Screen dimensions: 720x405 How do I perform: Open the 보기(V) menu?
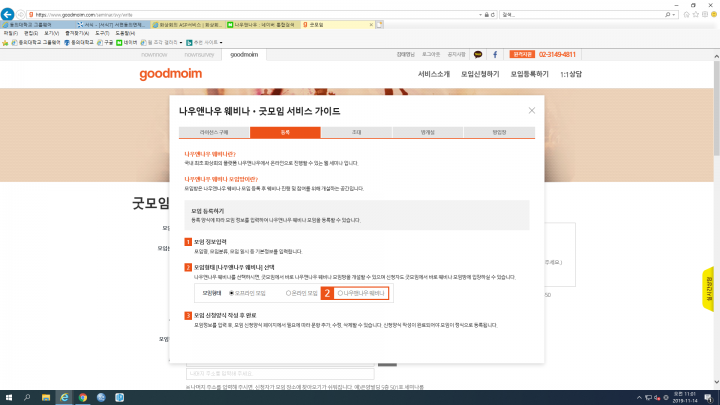51,34
